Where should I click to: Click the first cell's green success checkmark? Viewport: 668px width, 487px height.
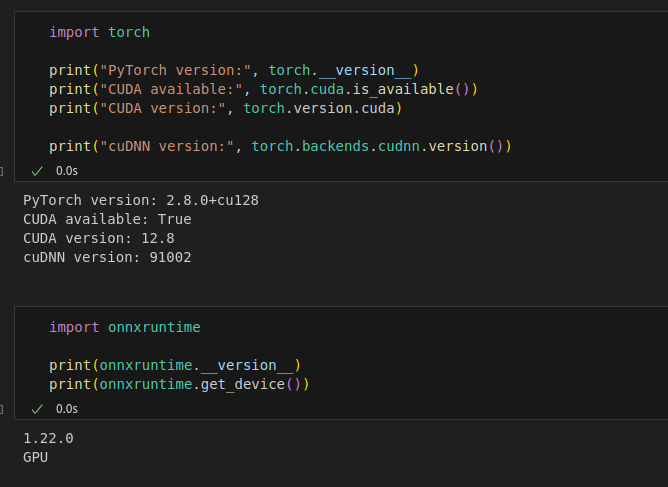click(x=37, y=171)
